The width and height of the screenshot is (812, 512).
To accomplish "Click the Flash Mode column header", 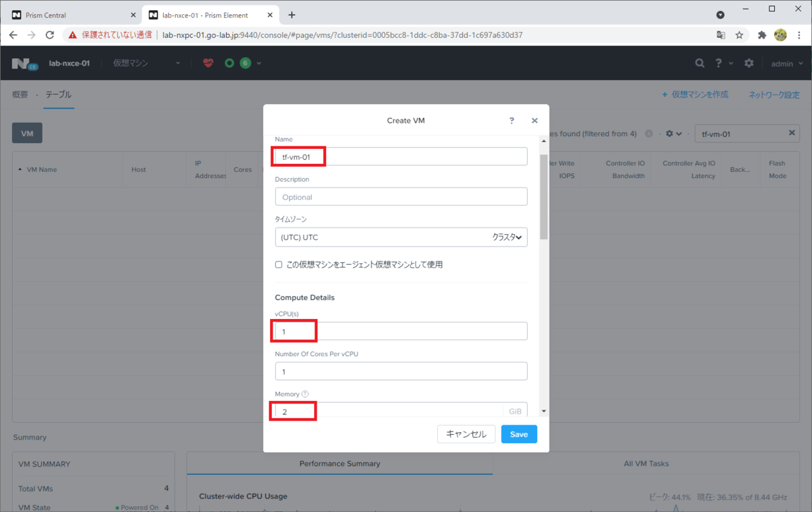I will (x=777, y=169).
